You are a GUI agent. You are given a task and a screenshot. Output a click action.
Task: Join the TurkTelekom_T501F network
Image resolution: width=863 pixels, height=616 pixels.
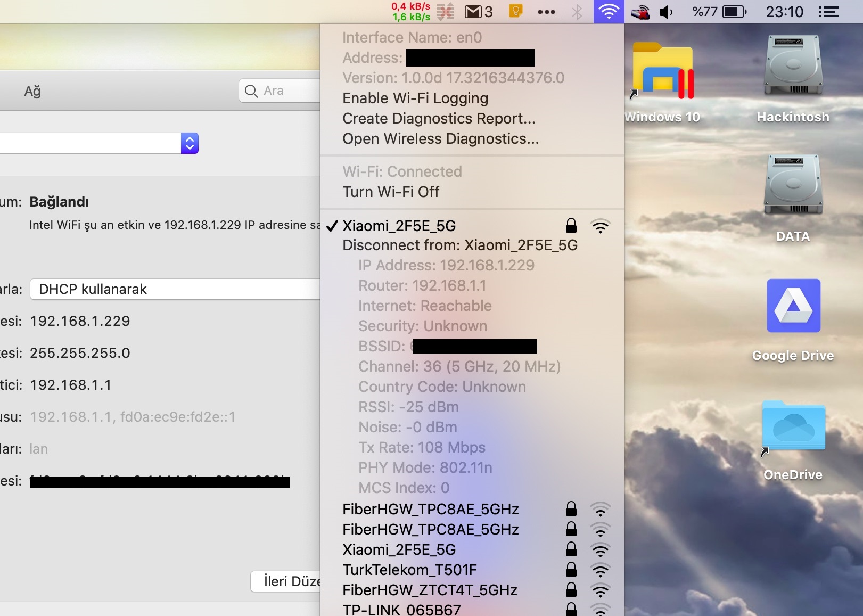click(410, 570)
